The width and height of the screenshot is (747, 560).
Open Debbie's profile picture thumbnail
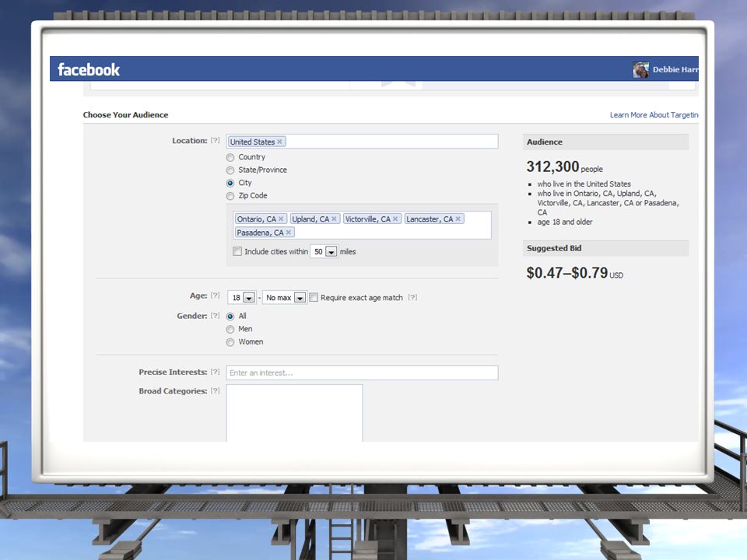640,69
